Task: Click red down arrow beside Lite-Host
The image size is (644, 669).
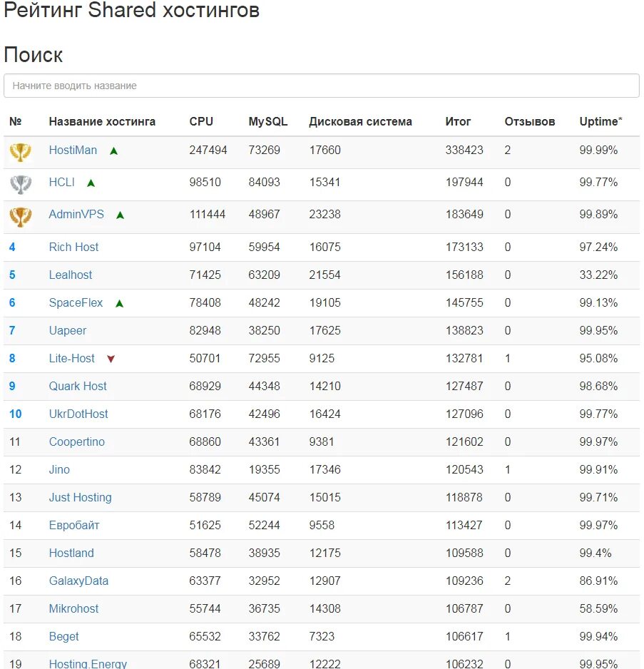Action: [x=111, y=359]
